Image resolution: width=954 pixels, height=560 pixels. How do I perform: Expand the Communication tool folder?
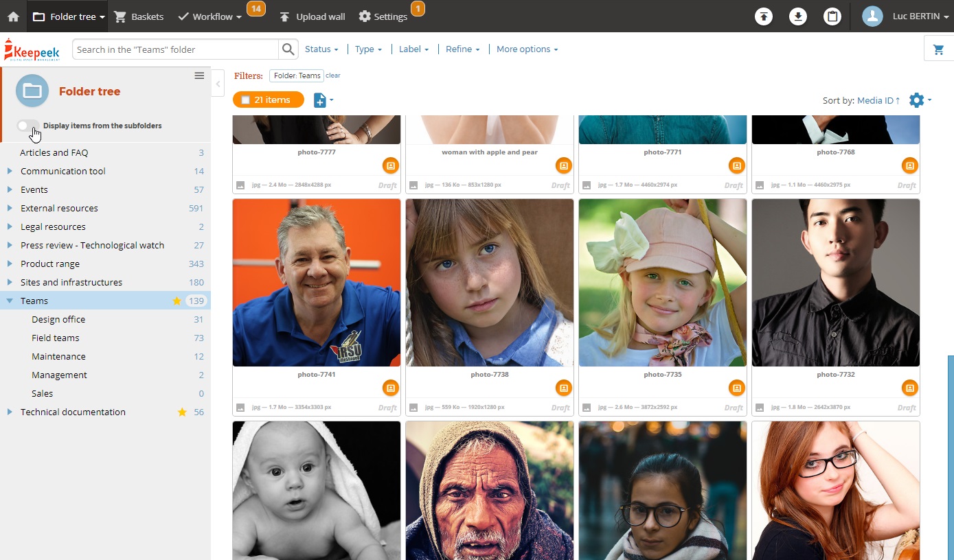(x=10, y=171)
